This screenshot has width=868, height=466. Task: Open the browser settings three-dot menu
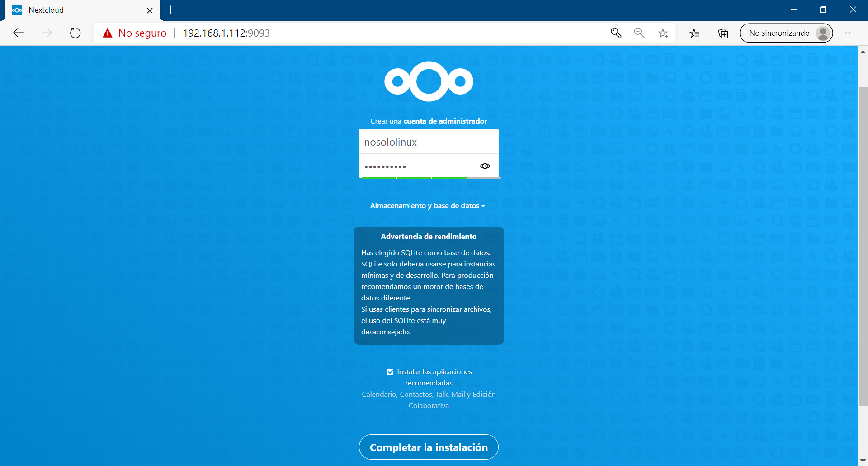point(851,33)
